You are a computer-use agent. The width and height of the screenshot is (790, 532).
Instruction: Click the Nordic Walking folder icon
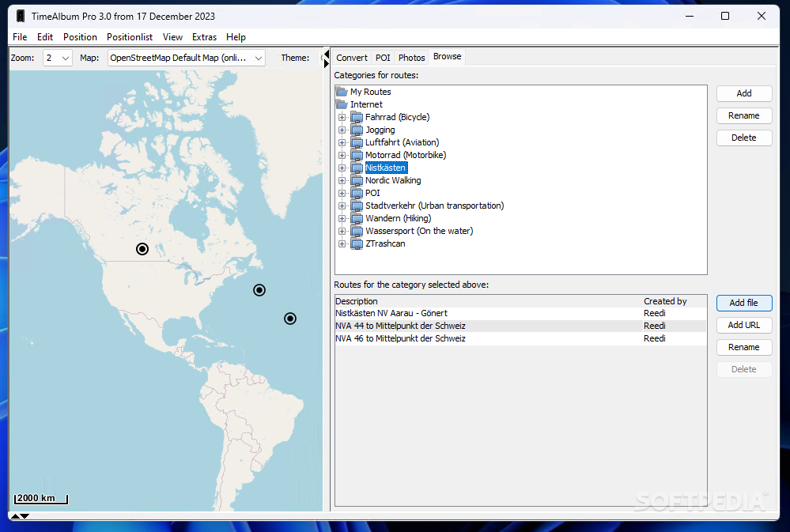(357, 180)
